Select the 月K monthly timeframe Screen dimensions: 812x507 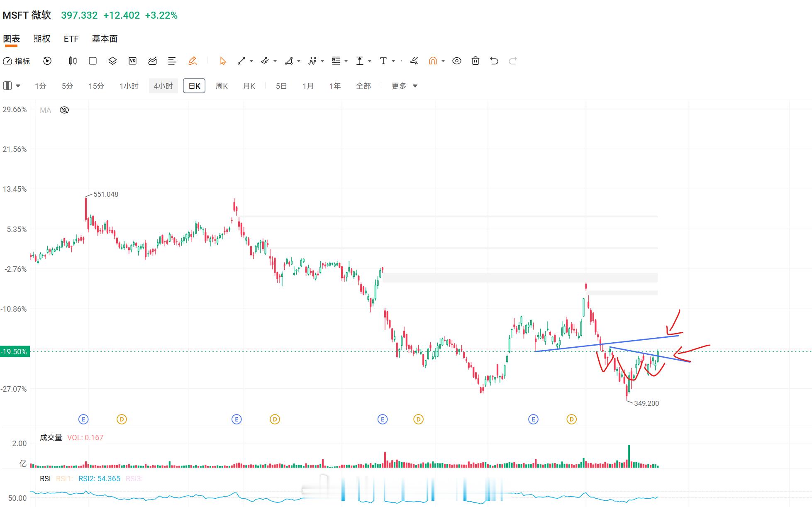pyautogui.click(x=249, y=86)
